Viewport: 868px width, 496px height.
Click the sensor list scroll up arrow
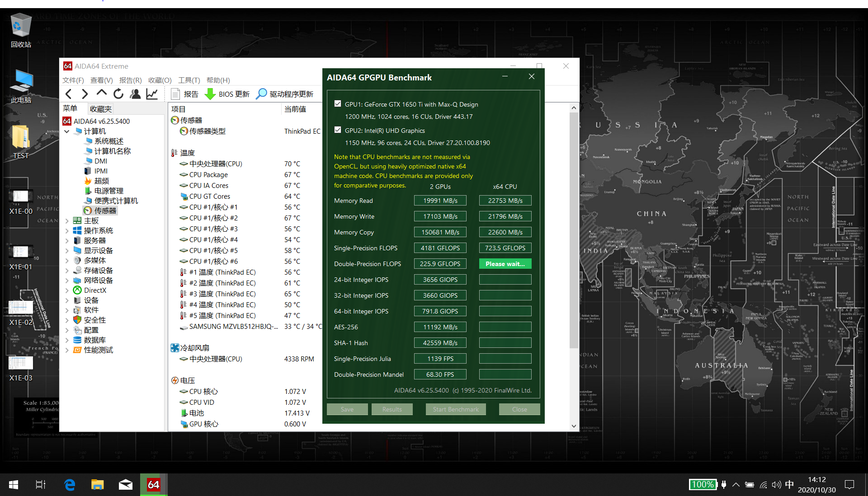point(574,108)
